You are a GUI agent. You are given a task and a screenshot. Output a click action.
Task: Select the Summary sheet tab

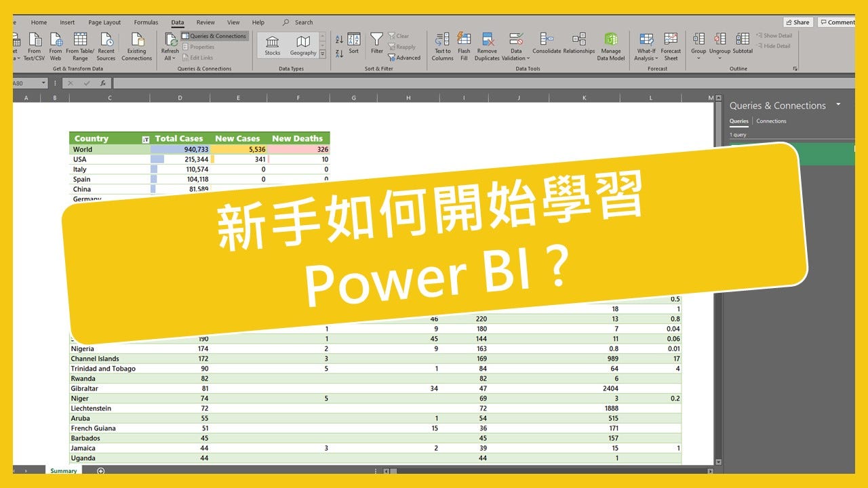click(62, 470)
